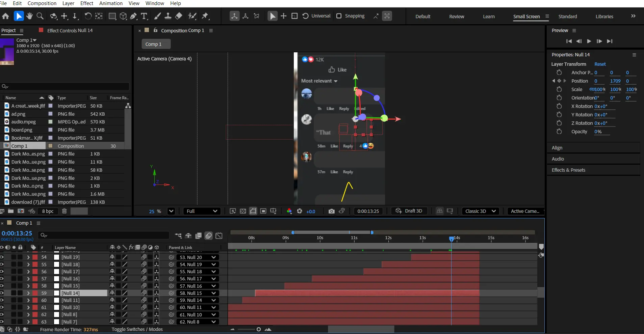Expand the Null 14 layer properties
644x334 pixels.
pos(28,293)
